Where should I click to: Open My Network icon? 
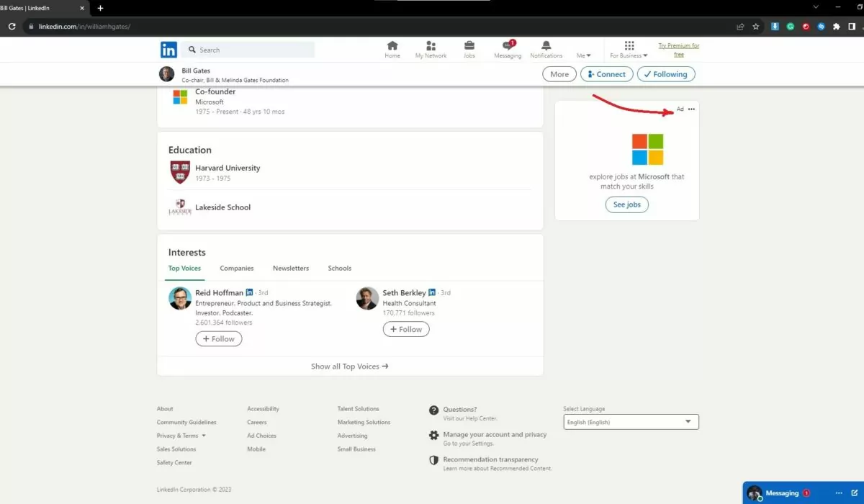(431, 50)
